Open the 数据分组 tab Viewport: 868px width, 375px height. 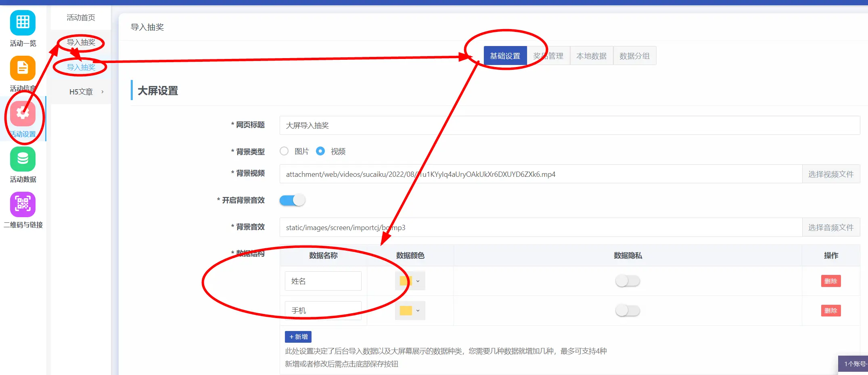click(x=634, y=56)
